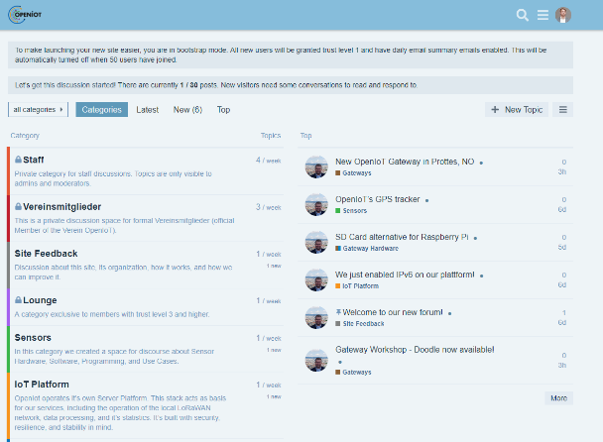Switch to the Latest tab
The height and width of the screenshot is (442, 603).
pos(147,110)
